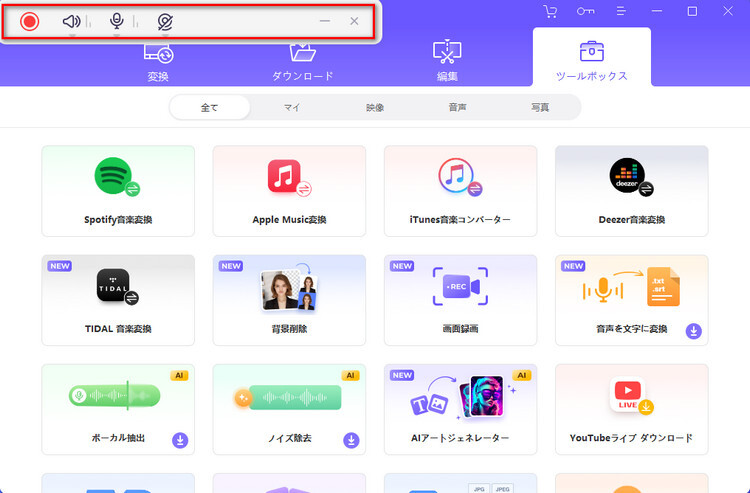
Task: Filter tools by 音声
Action: [457, 108]
